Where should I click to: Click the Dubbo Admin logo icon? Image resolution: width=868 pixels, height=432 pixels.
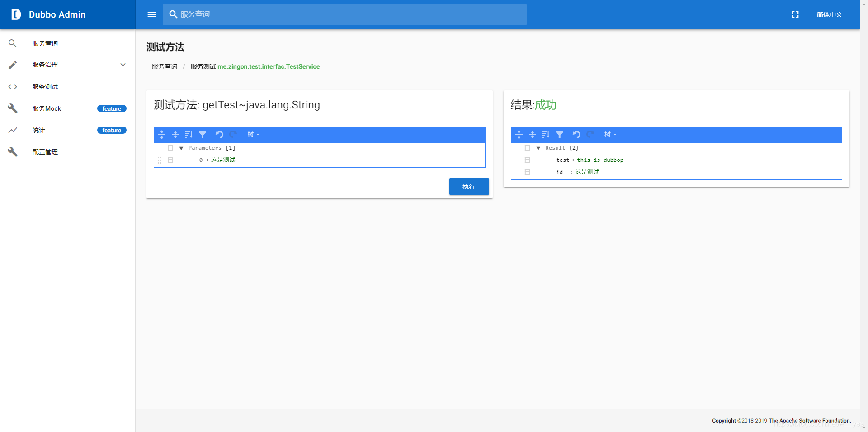click(16, 14)
